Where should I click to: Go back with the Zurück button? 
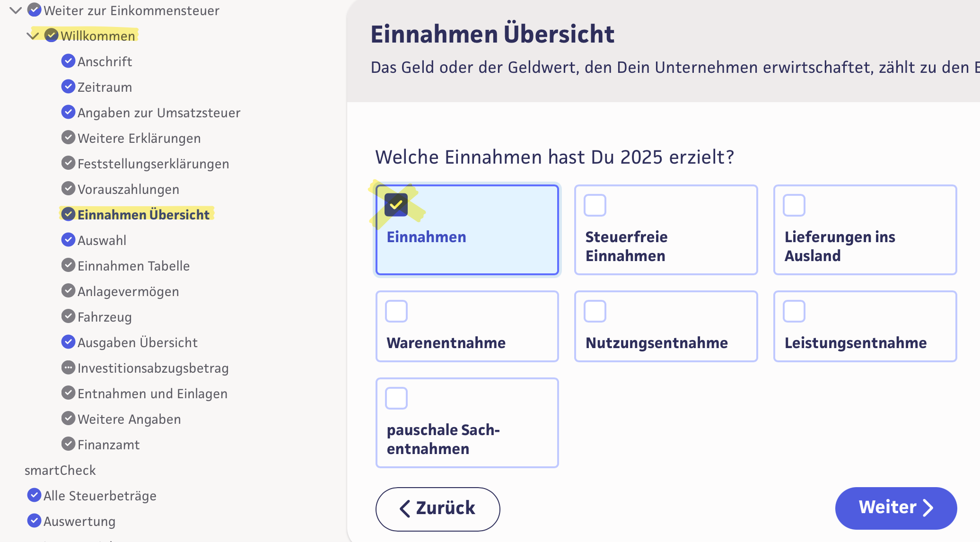(437, 508)
